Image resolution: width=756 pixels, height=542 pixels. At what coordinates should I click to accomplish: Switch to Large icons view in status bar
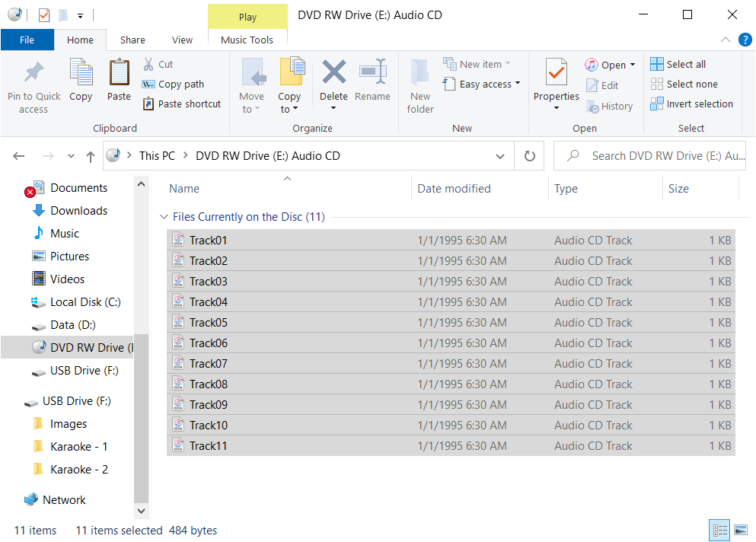(x=741, y=531)
